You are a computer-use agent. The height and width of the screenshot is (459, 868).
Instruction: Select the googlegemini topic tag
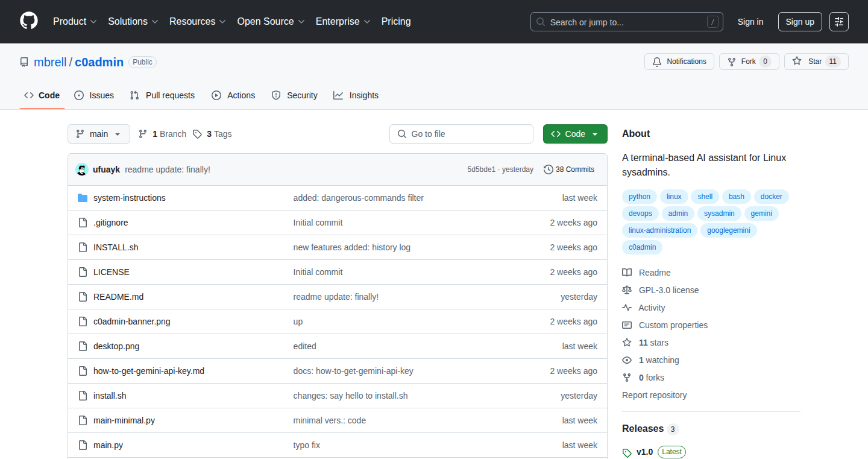point(729,230)
